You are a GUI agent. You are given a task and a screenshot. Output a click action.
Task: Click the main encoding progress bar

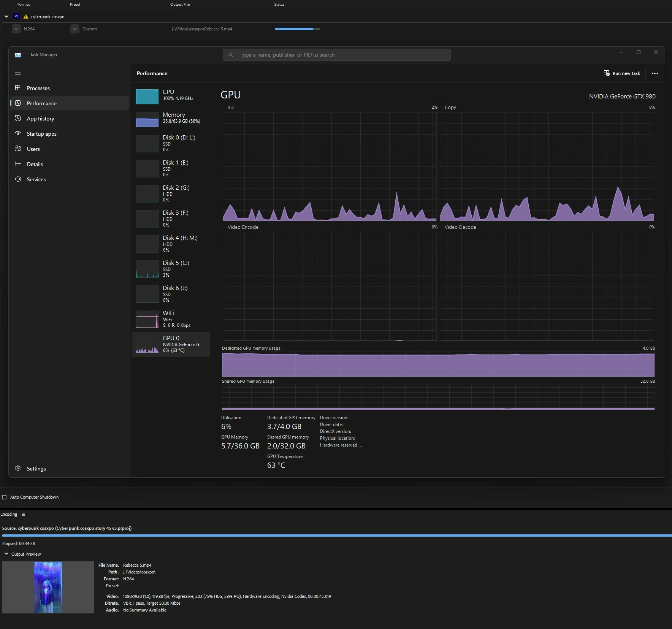click(337, 536)
